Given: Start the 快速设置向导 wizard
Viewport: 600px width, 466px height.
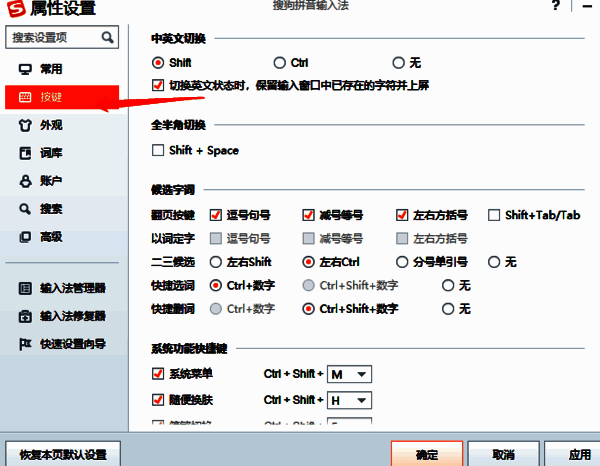Looking at the screenshot, I should [x=62, y=344].
